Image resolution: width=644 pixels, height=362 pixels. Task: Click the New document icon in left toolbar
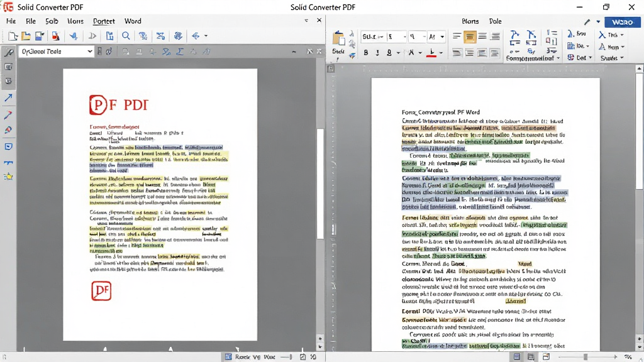(x=13, y=36)
